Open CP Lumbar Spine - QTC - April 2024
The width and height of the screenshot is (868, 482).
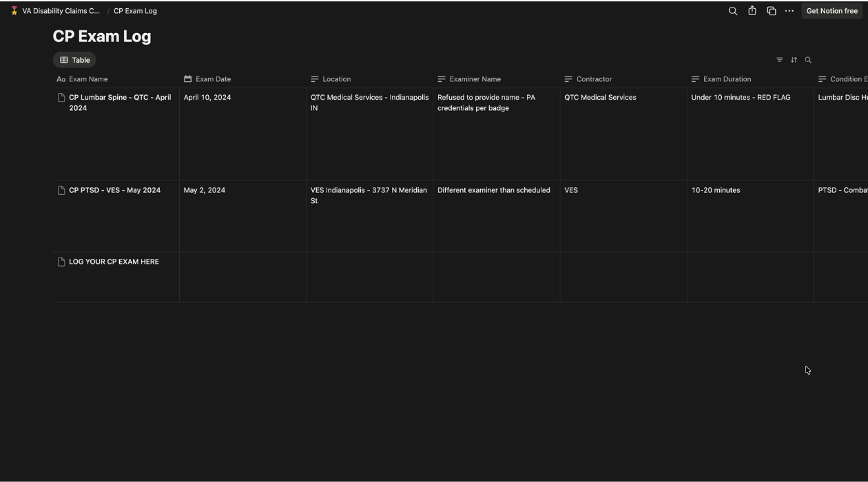120,103
